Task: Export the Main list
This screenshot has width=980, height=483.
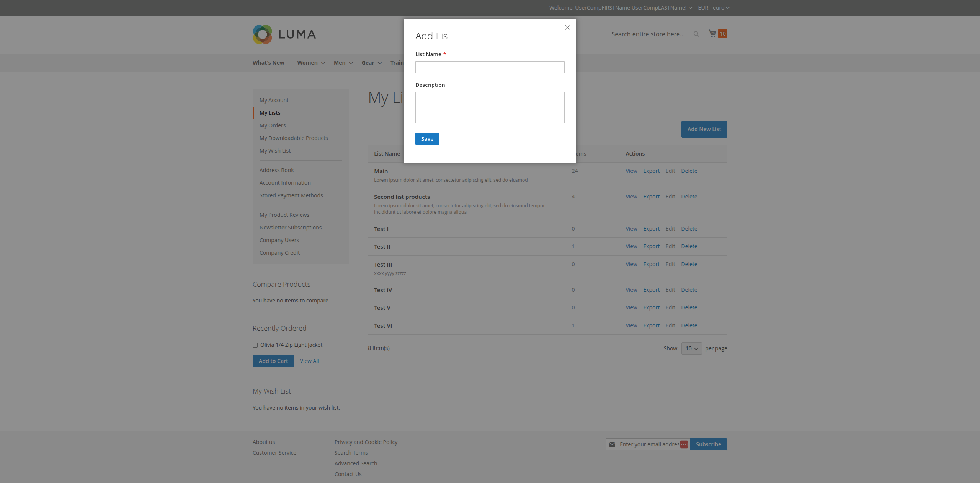Action: (651, 171)
